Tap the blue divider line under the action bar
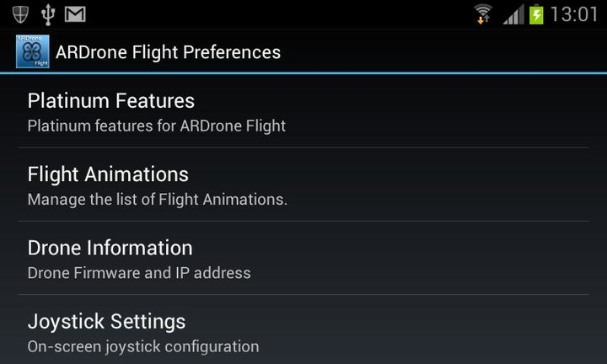607x364 pixels. tap(303, 73)
